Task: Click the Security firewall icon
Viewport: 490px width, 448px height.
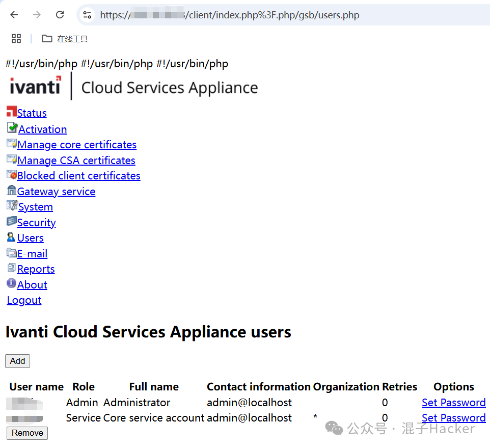Action: coord(12,221)
